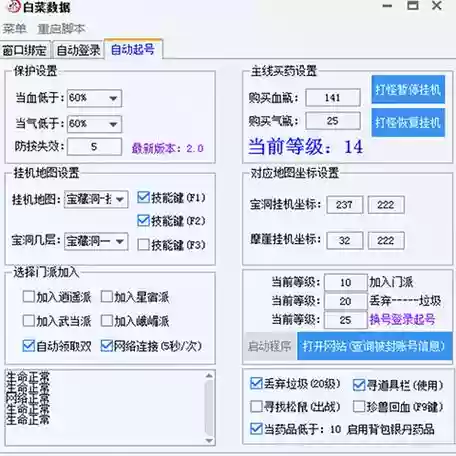Screen dimensions: 456x456
Task: Minimize the 白菜数据 window
Action: point(387,6)
